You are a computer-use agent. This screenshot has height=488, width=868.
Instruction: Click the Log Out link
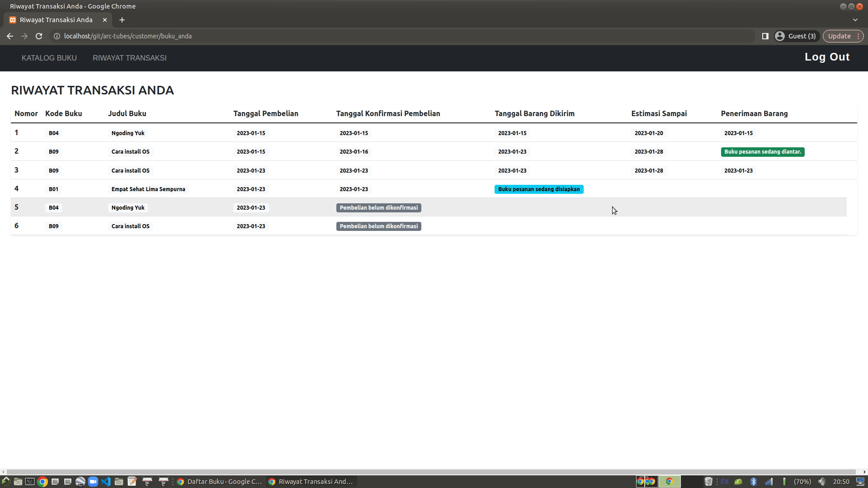(827, 57)
